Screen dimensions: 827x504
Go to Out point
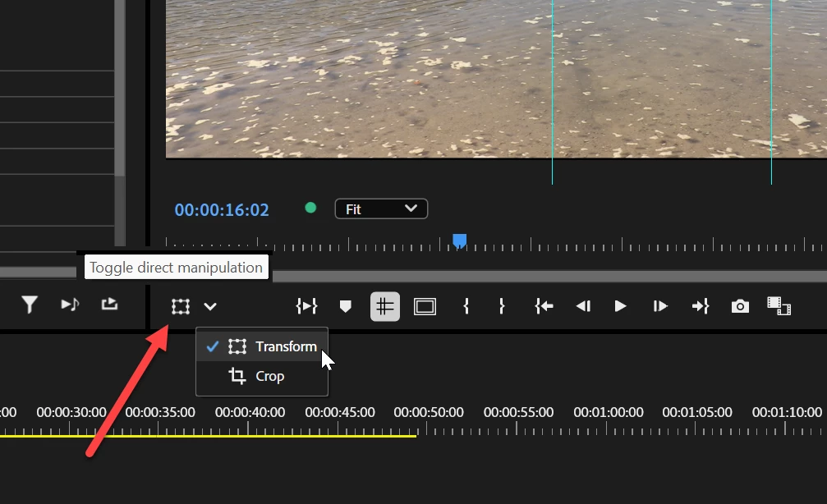click(x=701, y=306)
